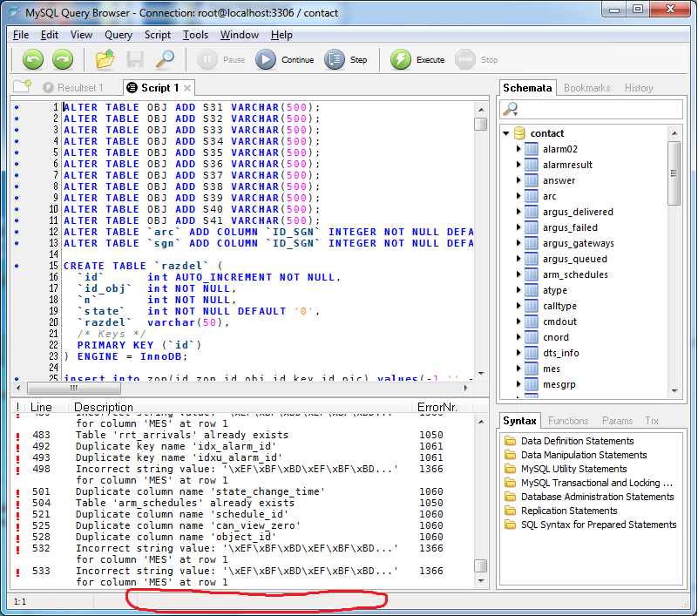The image size is (698, 616).
Task: Open the Query menu
Action: click(119, 35)
